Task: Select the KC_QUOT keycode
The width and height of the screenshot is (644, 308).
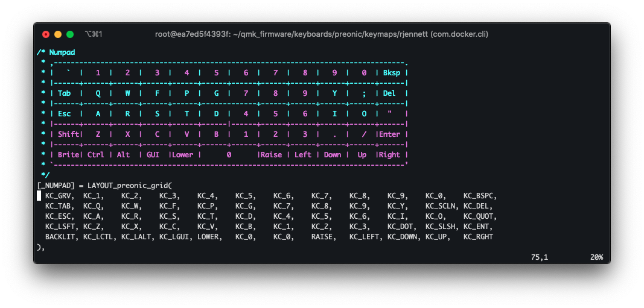Action: (480, 216)
